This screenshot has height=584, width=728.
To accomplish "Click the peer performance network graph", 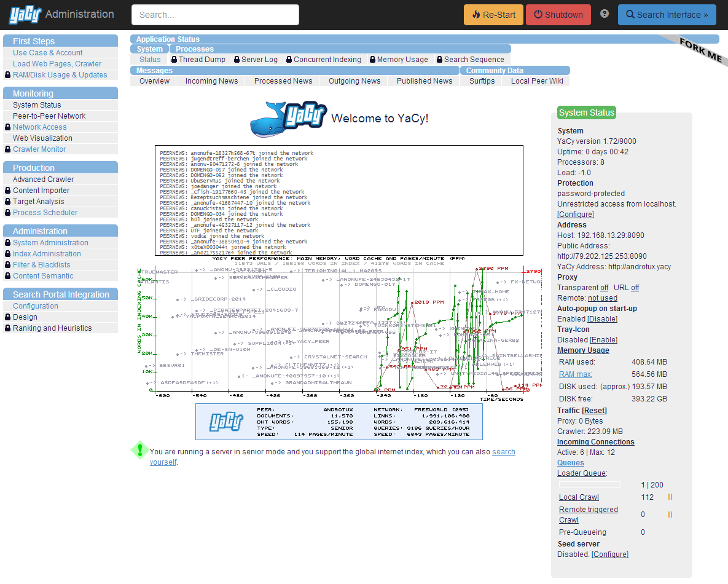I will coord(339,328).
